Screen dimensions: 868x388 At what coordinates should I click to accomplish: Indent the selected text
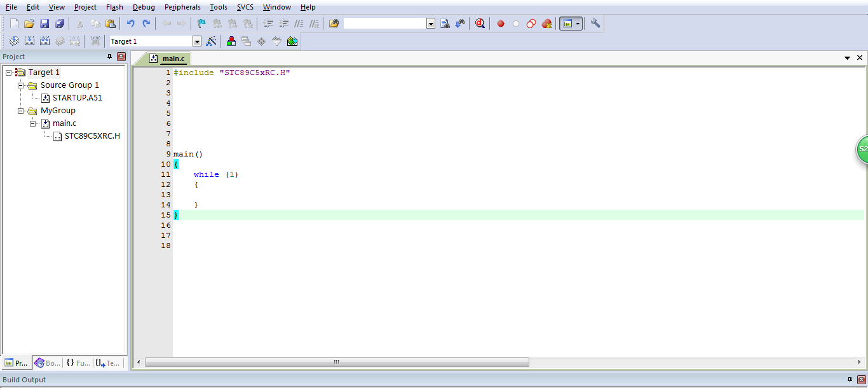[x=268, y=24]
